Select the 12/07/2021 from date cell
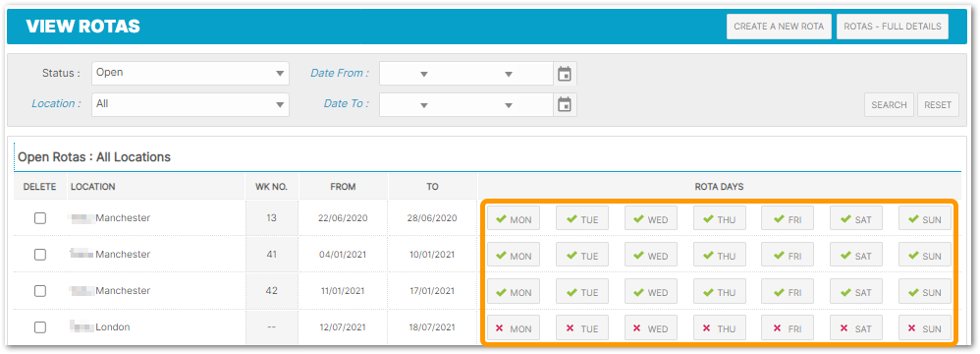 [x=343, y=327]
